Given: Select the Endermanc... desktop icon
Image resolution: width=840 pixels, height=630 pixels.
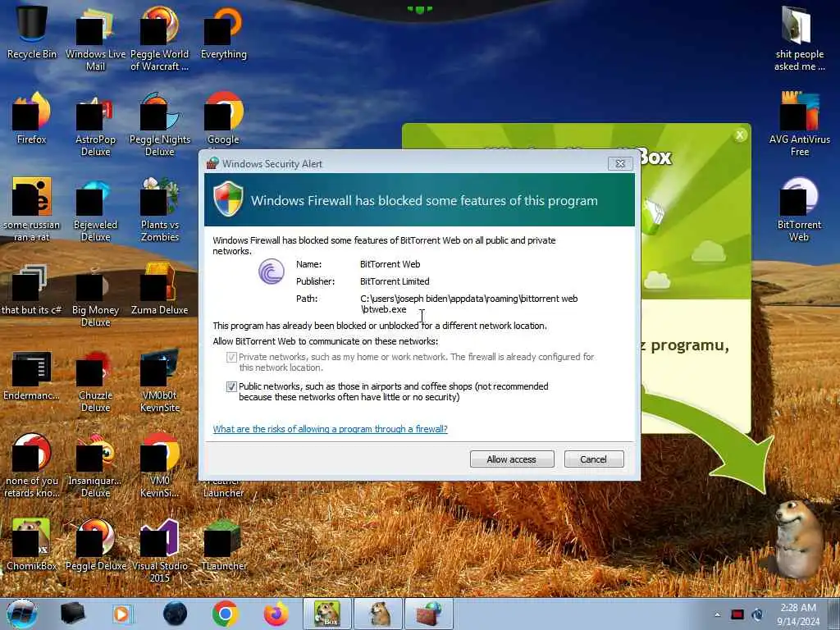Looking at the screenshot, I should click(32, 375).
